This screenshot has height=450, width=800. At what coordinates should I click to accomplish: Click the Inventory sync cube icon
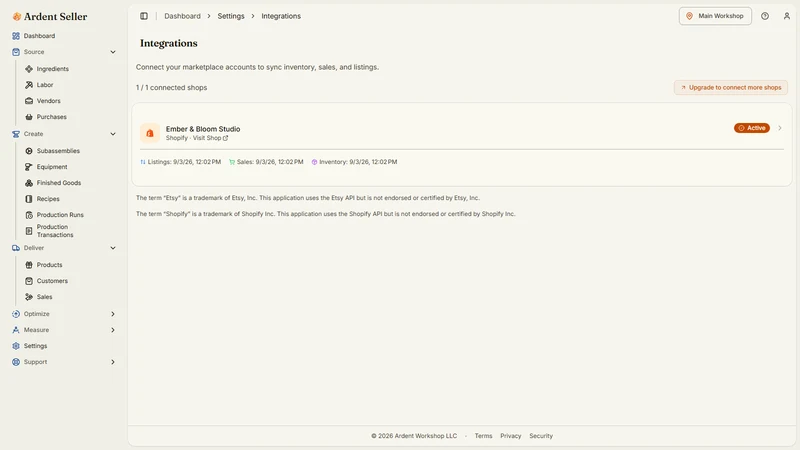tap(314, 162)
